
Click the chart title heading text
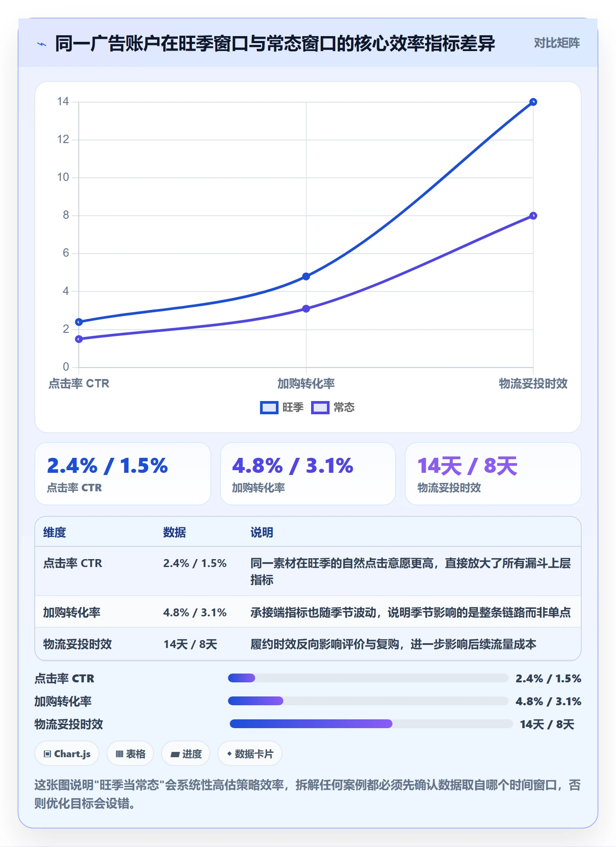[x=275, y=44]
